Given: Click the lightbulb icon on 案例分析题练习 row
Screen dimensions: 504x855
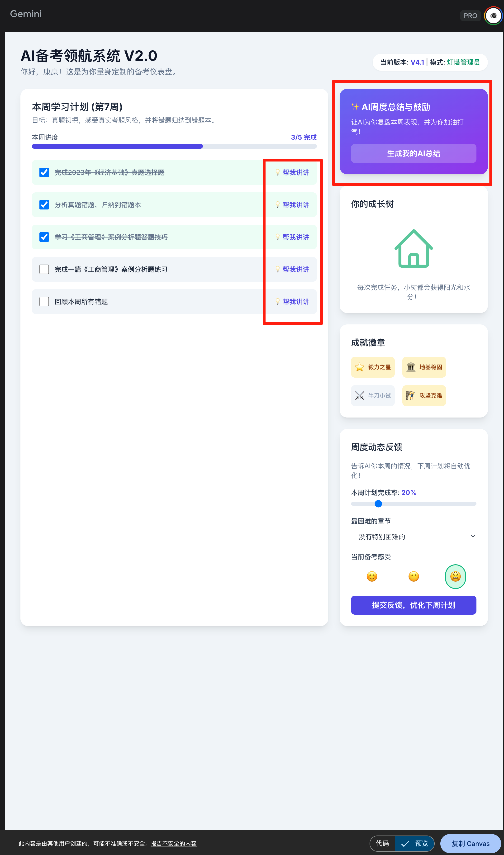Looking at the screenshot, I should [278, 269].
